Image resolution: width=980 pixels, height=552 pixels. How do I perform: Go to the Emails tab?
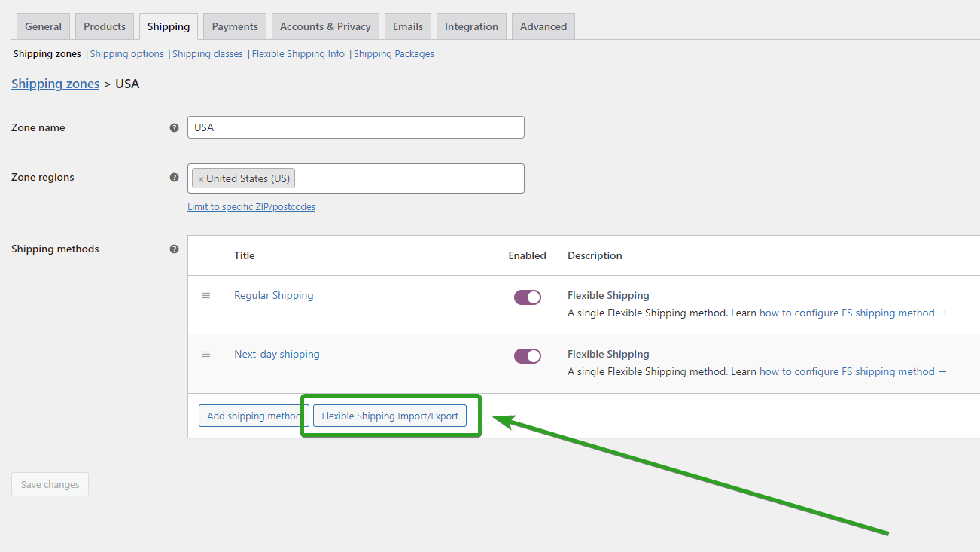408,26
